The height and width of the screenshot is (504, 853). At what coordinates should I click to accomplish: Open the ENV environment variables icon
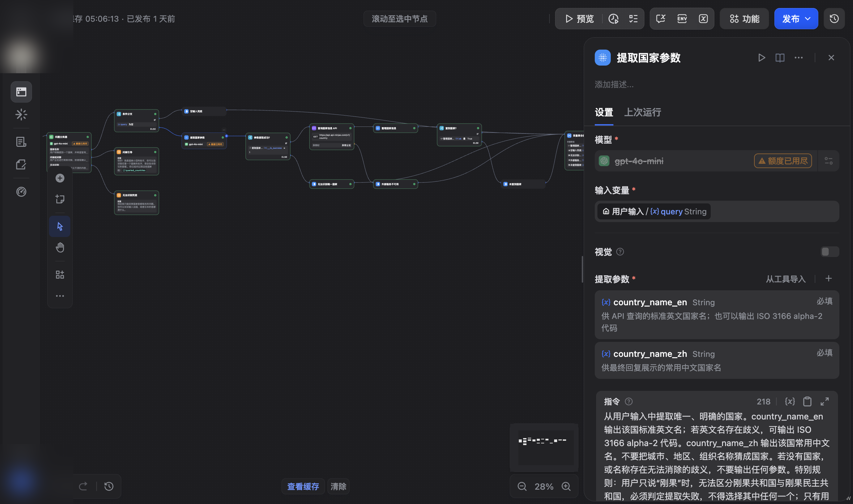pos(682,19)
